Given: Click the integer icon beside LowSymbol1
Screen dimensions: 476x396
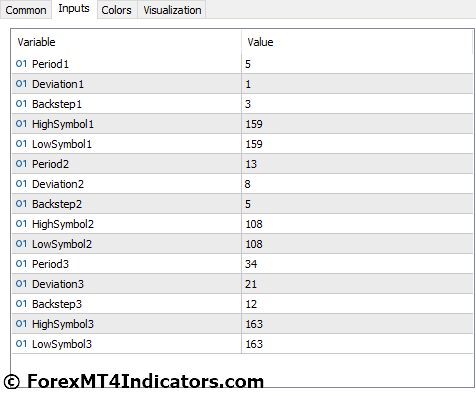Looking at the screenshot, I should (21, 144).
